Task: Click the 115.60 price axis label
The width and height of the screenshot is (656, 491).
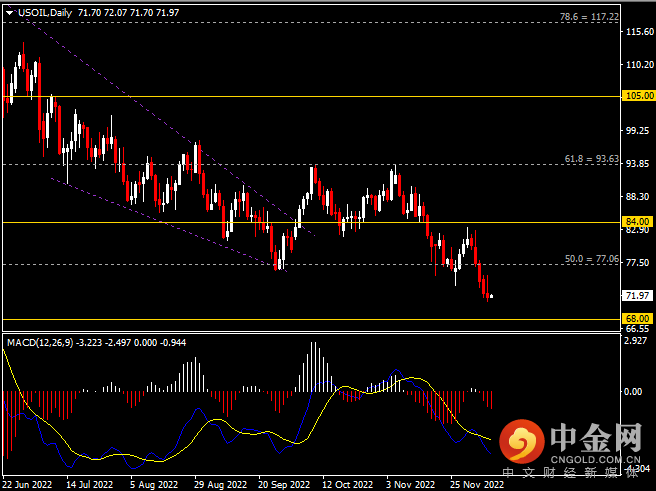Action: point(637,33)
